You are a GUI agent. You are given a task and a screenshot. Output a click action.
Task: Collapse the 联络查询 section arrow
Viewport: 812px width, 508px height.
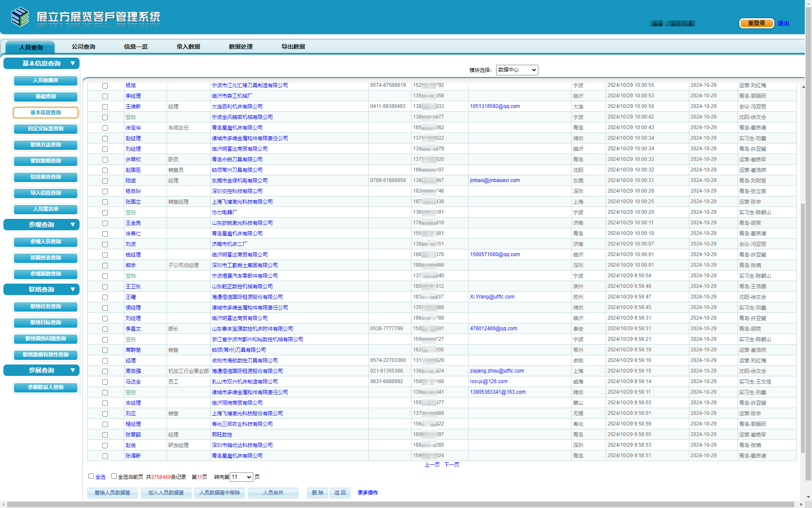(x=73, y=290)
